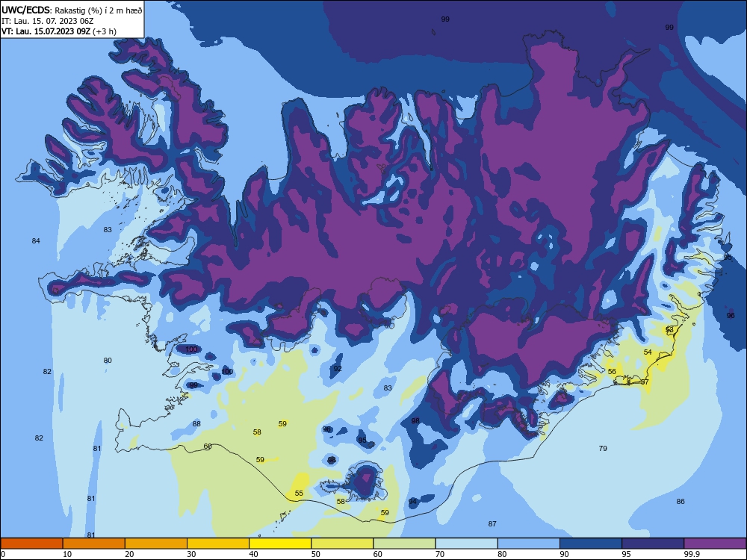
Task: Select the "92" humidity value in the southern highlands
Action: coord(338,369)
